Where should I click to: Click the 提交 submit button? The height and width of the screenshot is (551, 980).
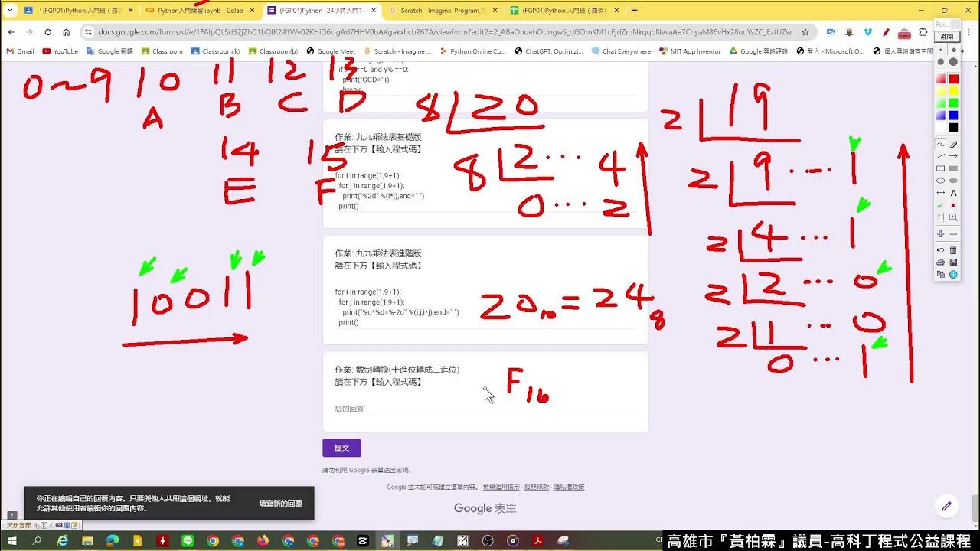click(341, 448)
